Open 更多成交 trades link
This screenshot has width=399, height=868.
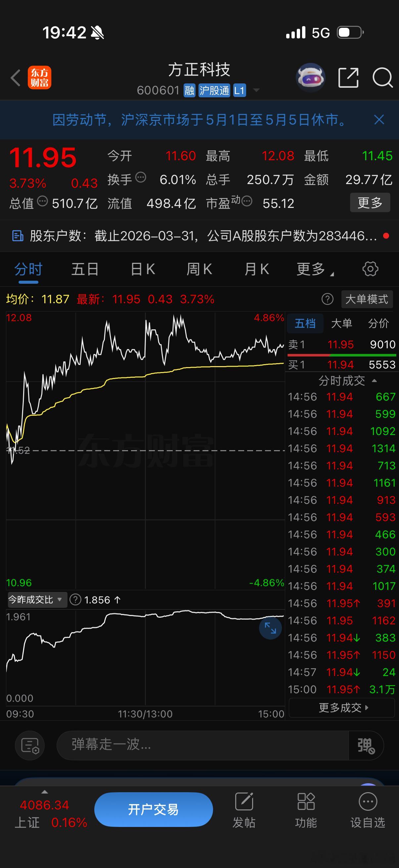[x=342, y=708]
